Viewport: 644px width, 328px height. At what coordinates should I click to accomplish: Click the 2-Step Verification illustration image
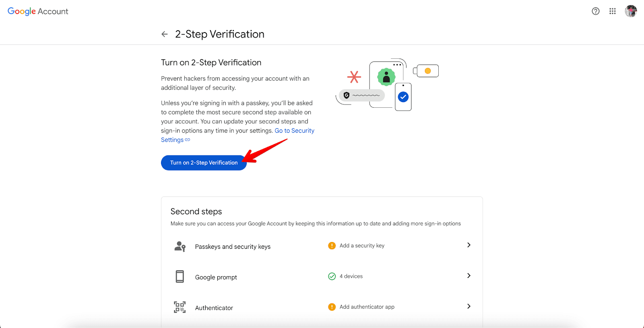[387, 84]
